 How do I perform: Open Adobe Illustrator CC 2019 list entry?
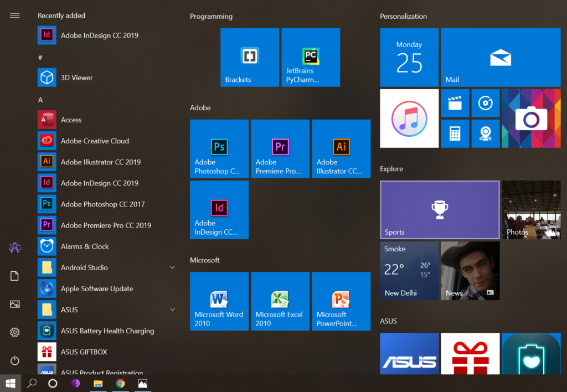click(107, 162)
